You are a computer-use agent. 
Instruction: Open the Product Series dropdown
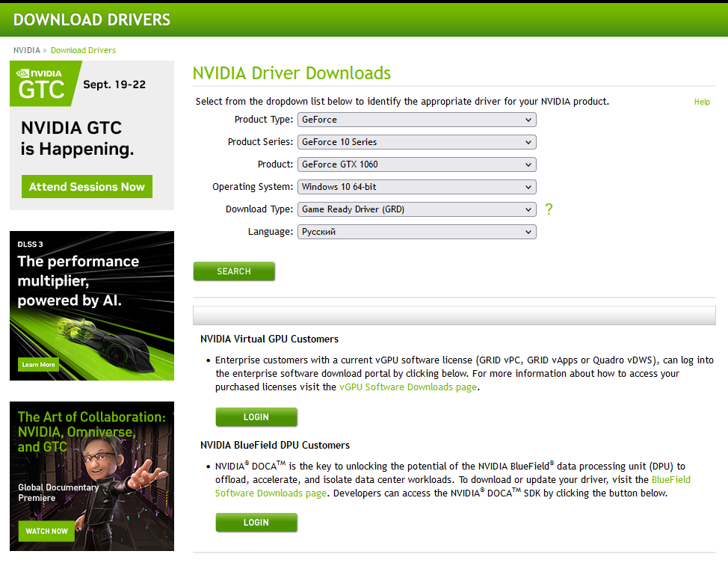(416, 141)
